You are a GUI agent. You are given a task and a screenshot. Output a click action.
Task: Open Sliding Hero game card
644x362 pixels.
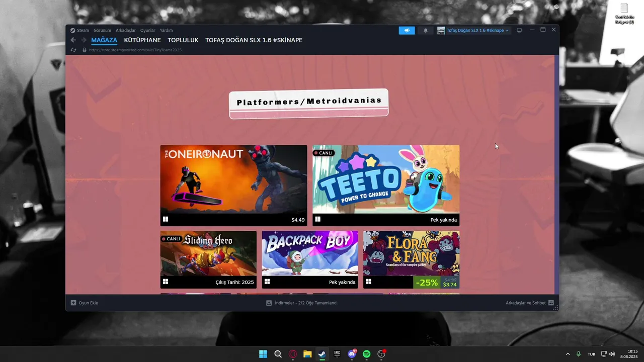point(208,259)
